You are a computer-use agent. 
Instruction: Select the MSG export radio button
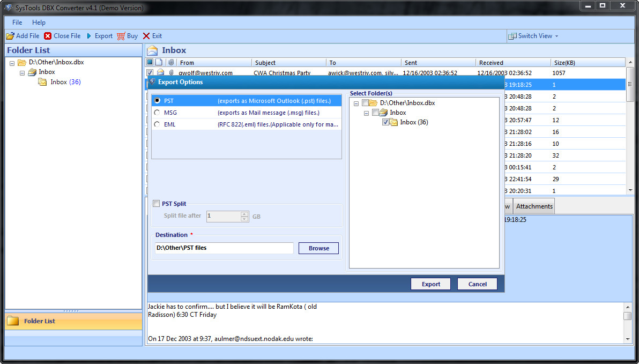[x=157, y=113]
